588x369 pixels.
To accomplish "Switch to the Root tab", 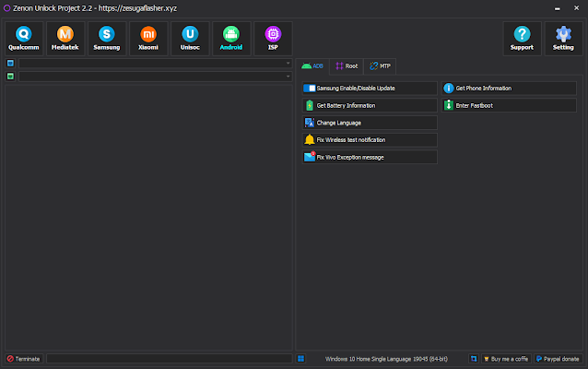I will pyautogui.click(x=347, y=66).
